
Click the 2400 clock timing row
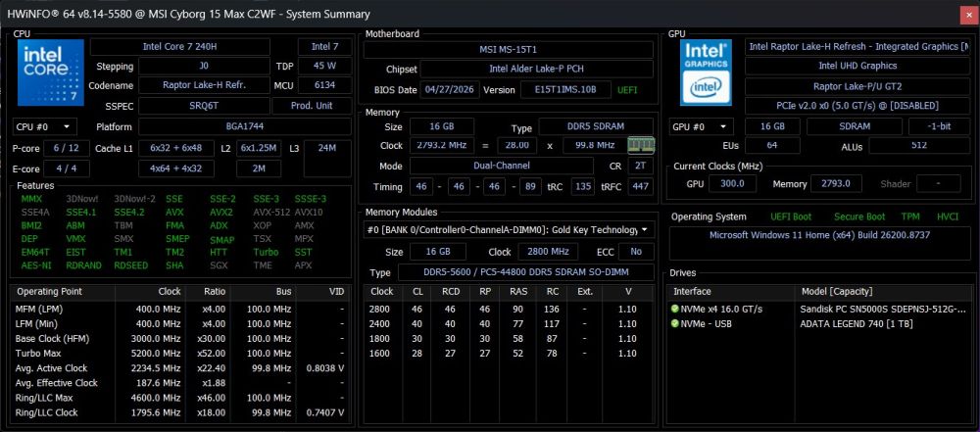(509, 324)
